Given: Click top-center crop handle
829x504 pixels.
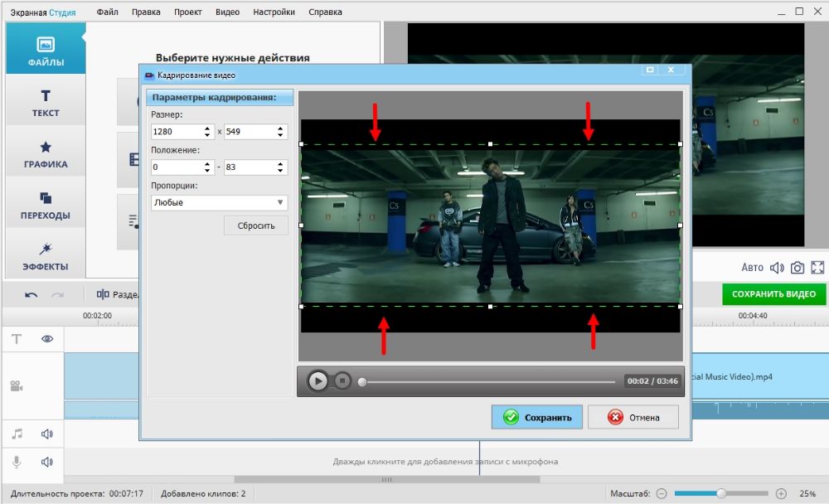Looking at the screenshot, I should coord(491,144).
